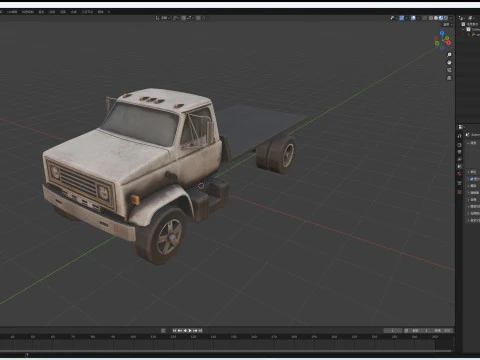Uncheck the blue checkbox in scene properties

pos(472,179)
